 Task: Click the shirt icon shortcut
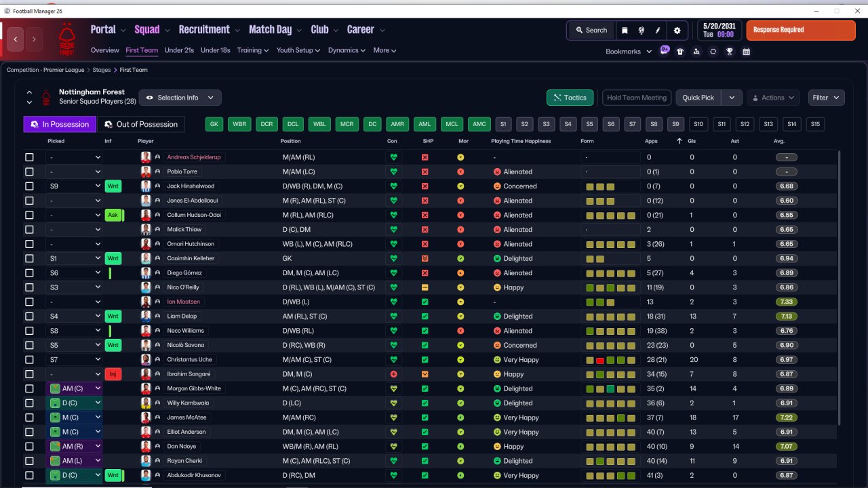point(680,52)
